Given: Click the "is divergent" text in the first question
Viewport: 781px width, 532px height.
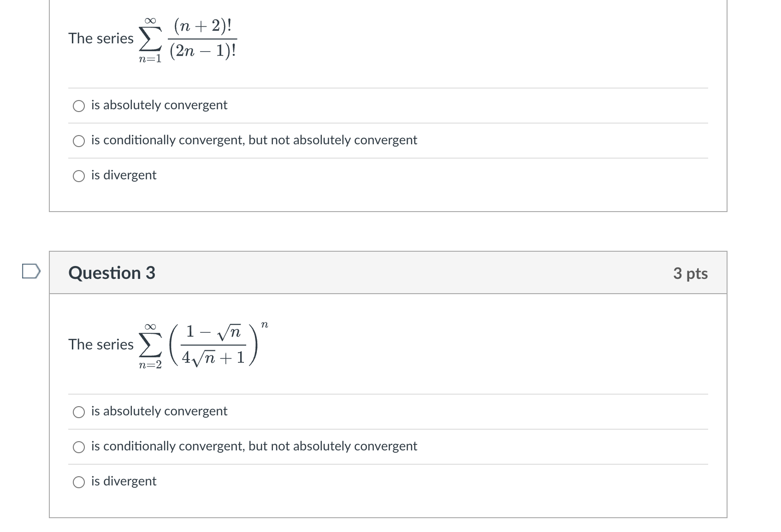Looking at the screenshot, I should pyautogui.click(x=124, y=175).
